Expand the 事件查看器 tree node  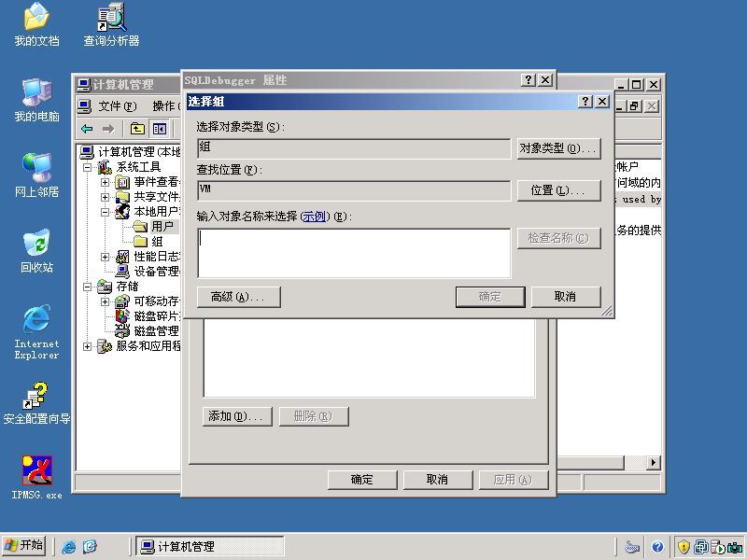click(105, 182)
